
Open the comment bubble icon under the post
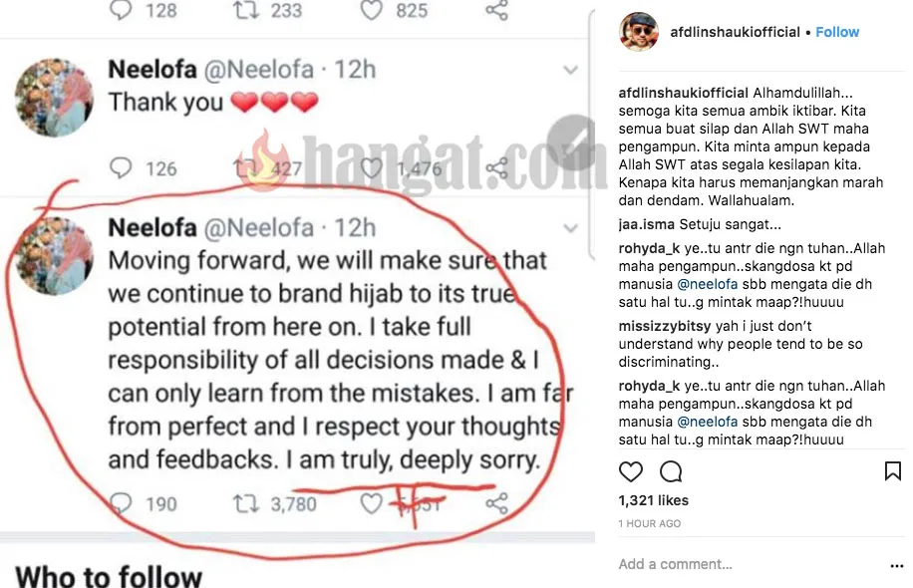click(671, 470)
